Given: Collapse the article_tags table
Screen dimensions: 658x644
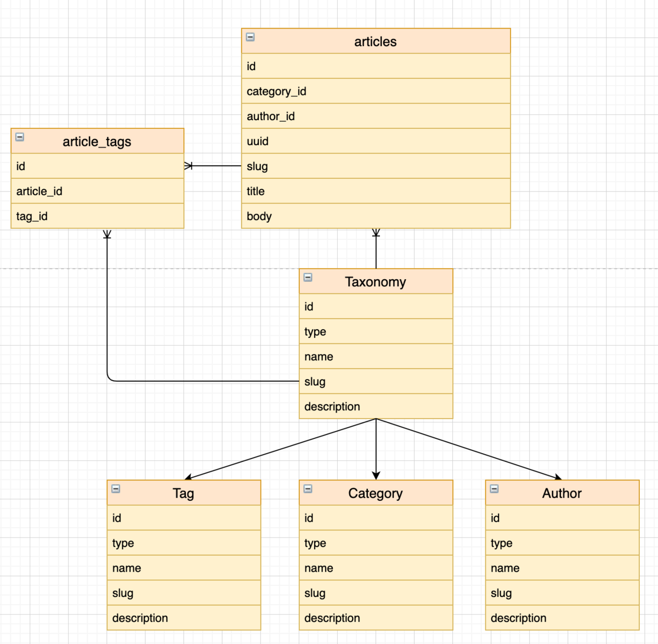Looking at the screenshot, I should pos(20,137).
